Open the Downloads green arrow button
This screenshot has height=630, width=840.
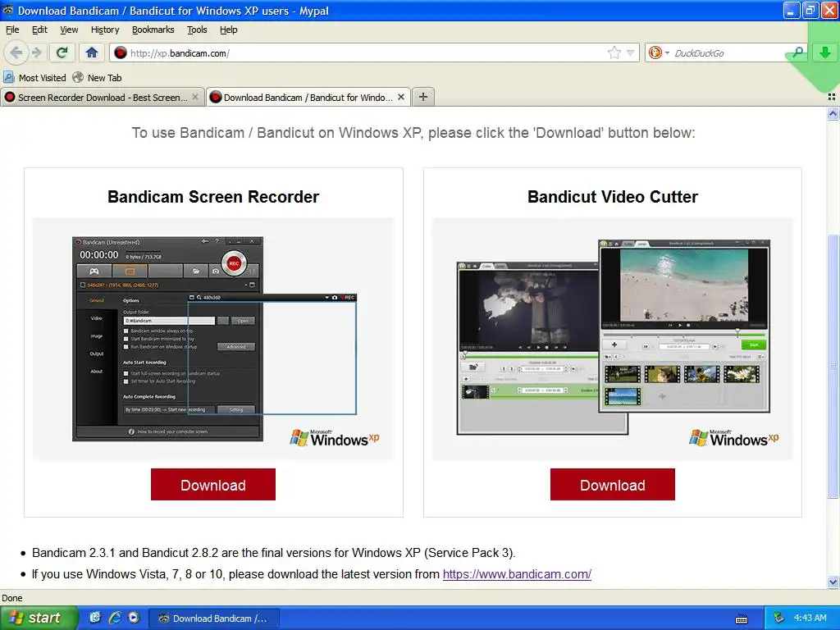[825, 52]
